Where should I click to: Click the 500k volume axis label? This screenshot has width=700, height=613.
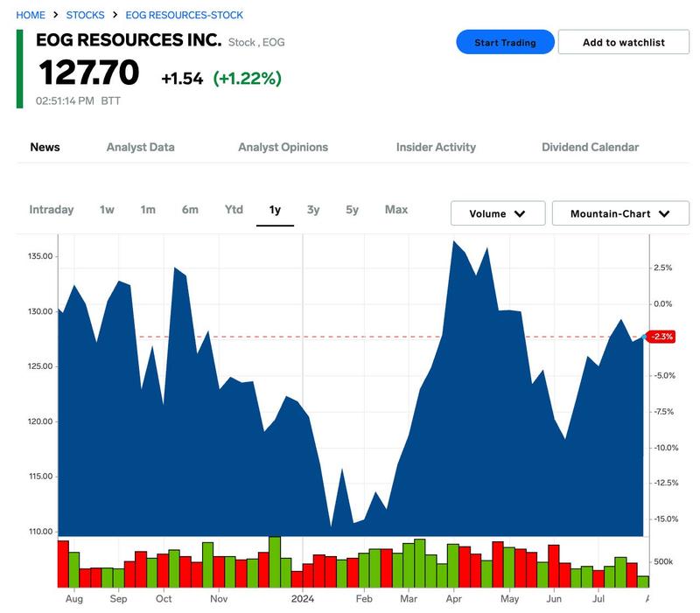coord(663,561)
